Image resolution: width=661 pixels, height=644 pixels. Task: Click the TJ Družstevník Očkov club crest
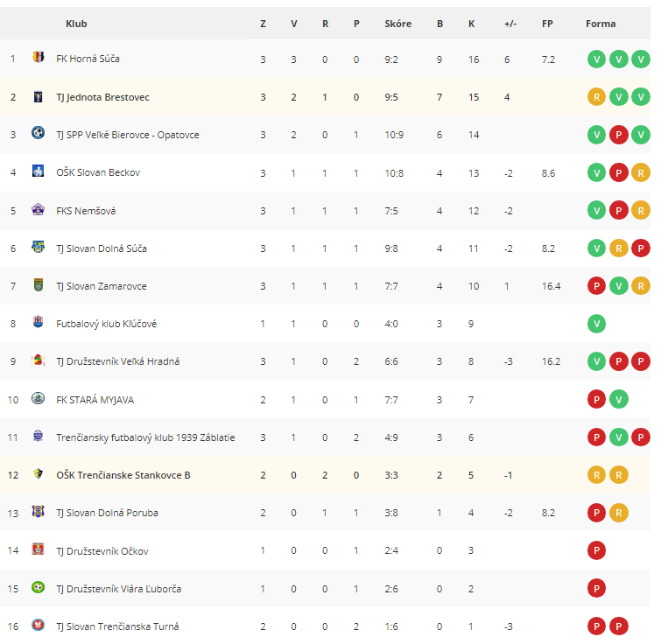coord(38,549)
